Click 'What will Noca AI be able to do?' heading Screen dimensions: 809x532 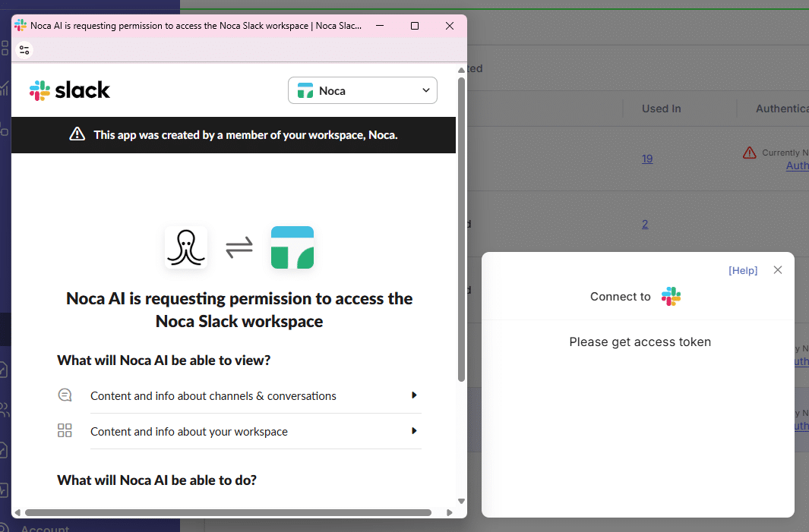156,480
